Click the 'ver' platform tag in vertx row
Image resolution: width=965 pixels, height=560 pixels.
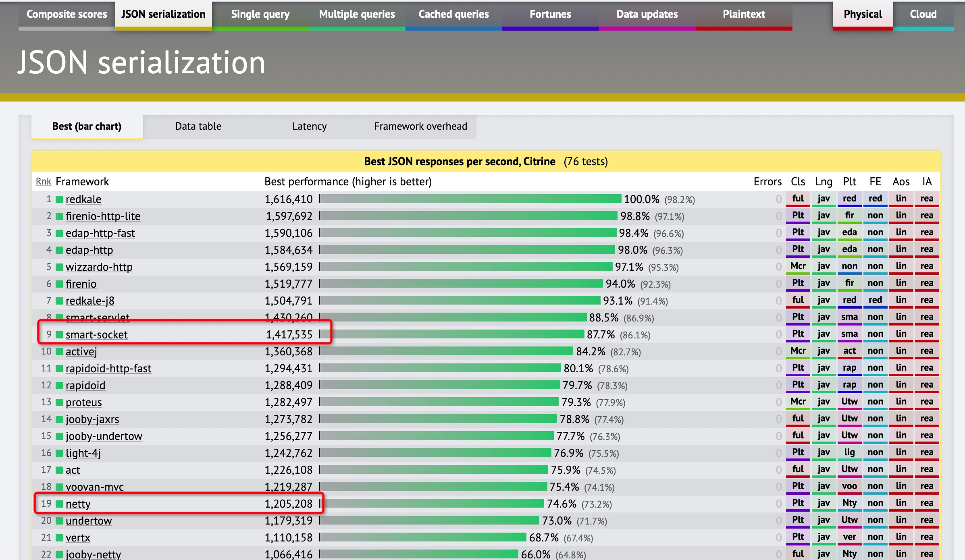click(x=850, y=537)
